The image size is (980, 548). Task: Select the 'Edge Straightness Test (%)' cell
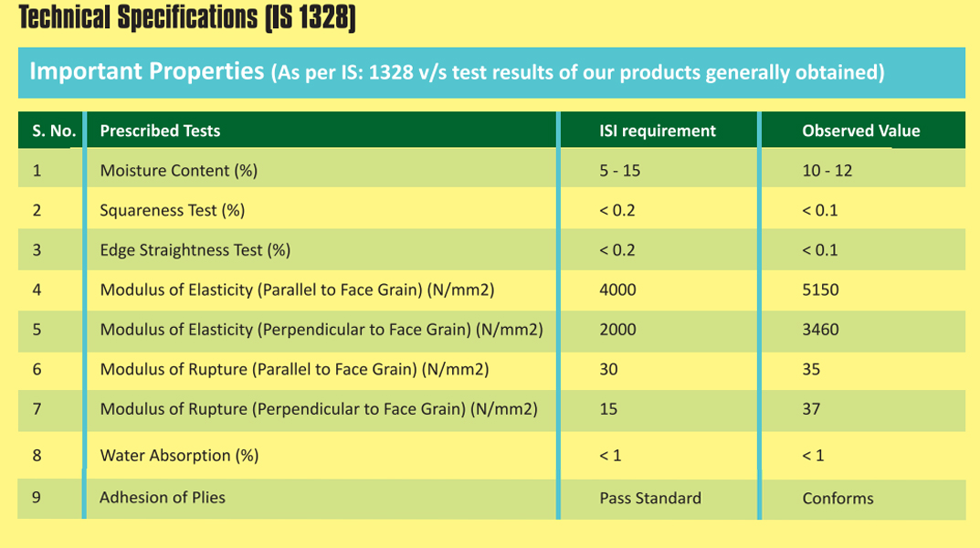[195, 250]
